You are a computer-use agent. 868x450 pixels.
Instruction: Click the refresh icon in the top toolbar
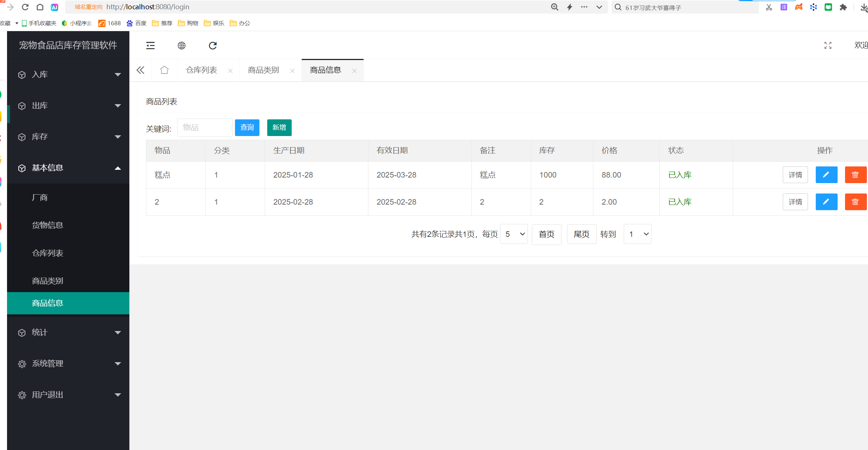213,46
